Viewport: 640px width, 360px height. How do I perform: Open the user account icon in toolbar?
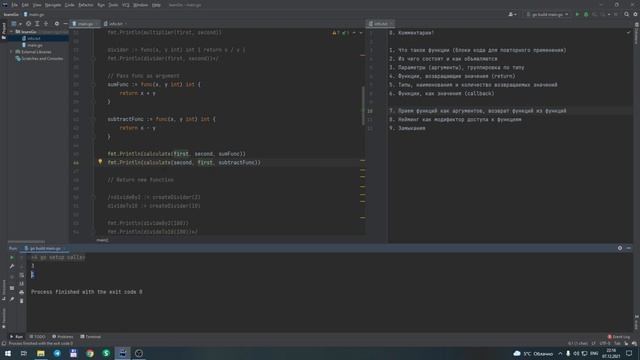click(512, 14)
